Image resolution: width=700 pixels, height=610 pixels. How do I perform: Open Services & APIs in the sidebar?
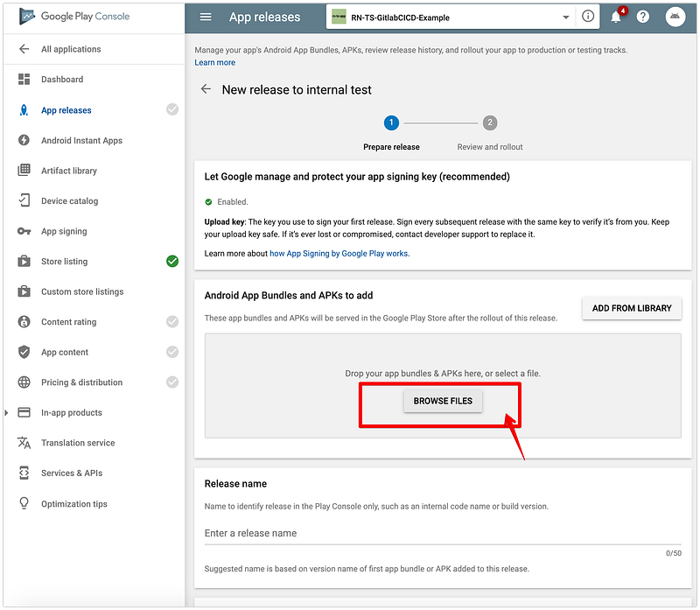72,473
